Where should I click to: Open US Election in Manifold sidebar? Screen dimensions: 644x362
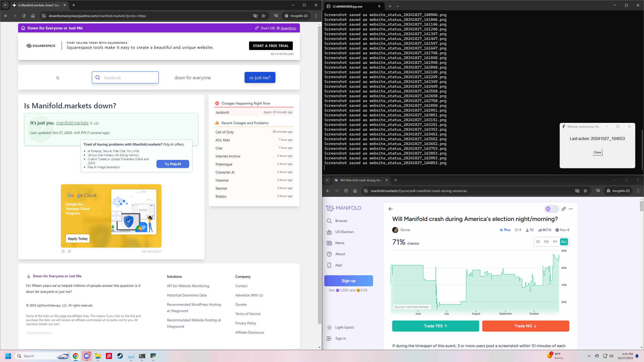[x=340, y=232]
